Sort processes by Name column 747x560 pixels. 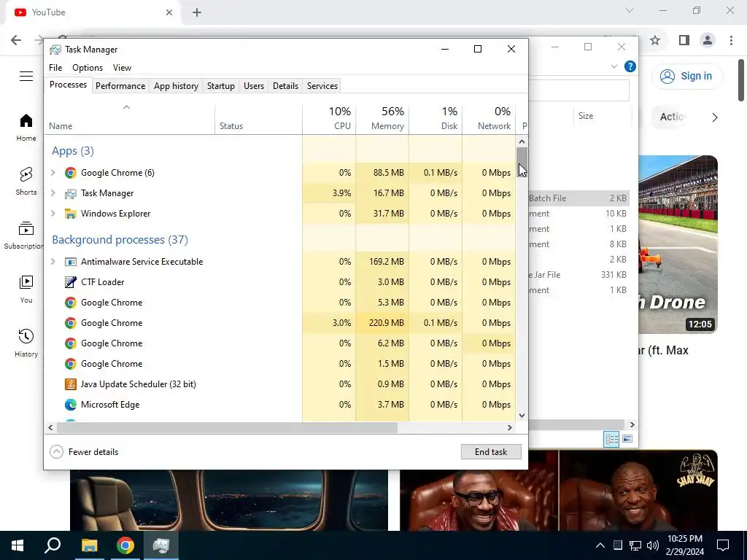click(x=130, y=119)
